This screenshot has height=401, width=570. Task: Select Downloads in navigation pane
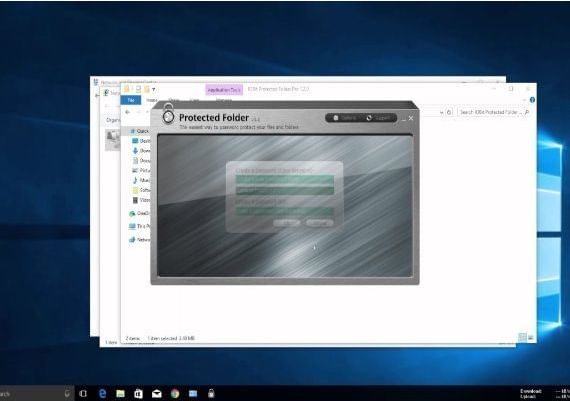pos(141,151)
